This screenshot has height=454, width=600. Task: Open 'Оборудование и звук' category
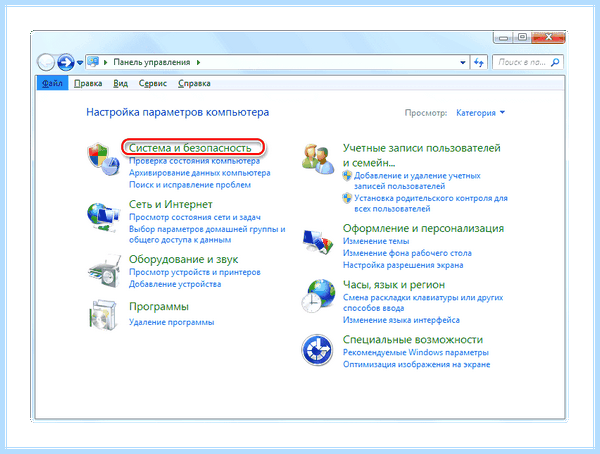(x=183, y=259)
